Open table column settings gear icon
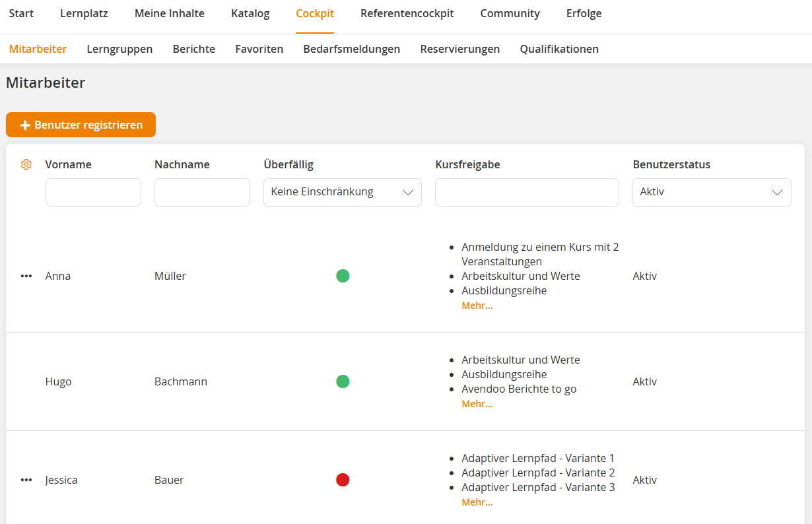The height and width of the screenshot is (524, 812). tap(26, 165)
